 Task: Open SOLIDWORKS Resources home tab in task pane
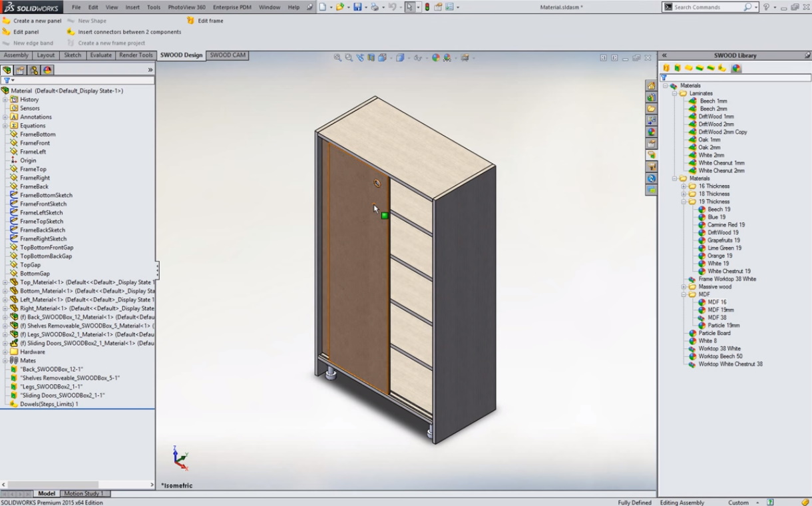651,86
